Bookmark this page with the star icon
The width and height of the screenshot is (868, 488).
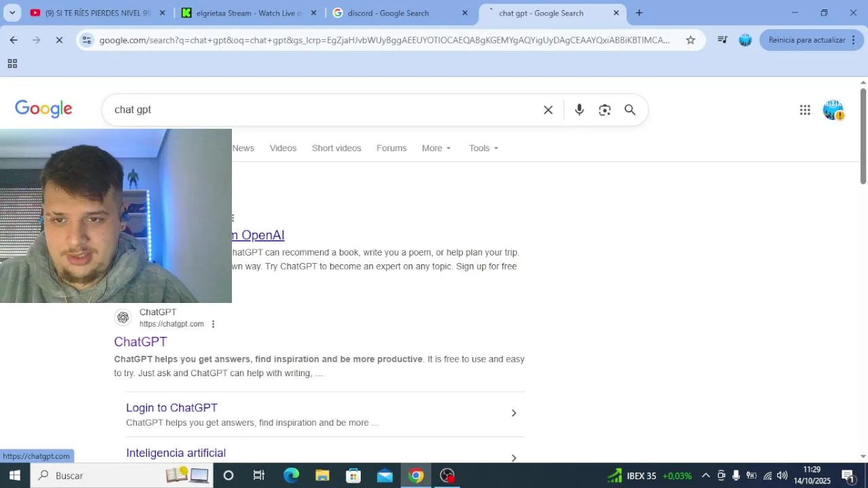(690, 40)
